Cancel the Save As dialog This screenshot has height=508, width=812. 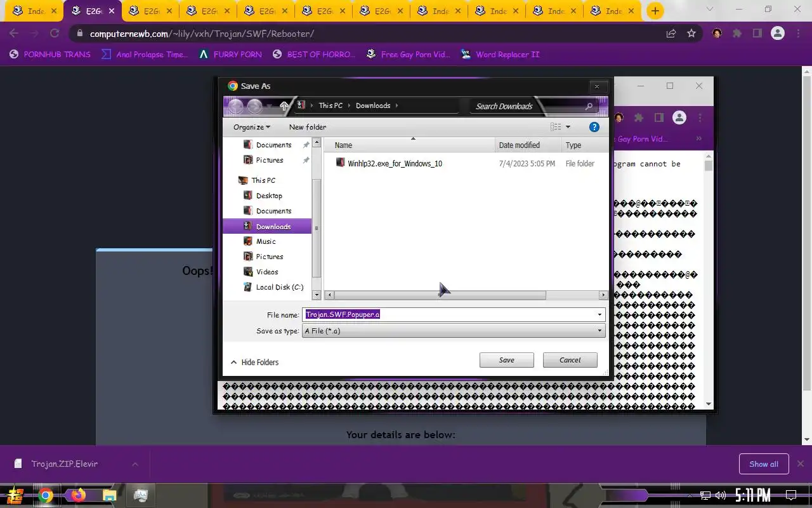570,360
